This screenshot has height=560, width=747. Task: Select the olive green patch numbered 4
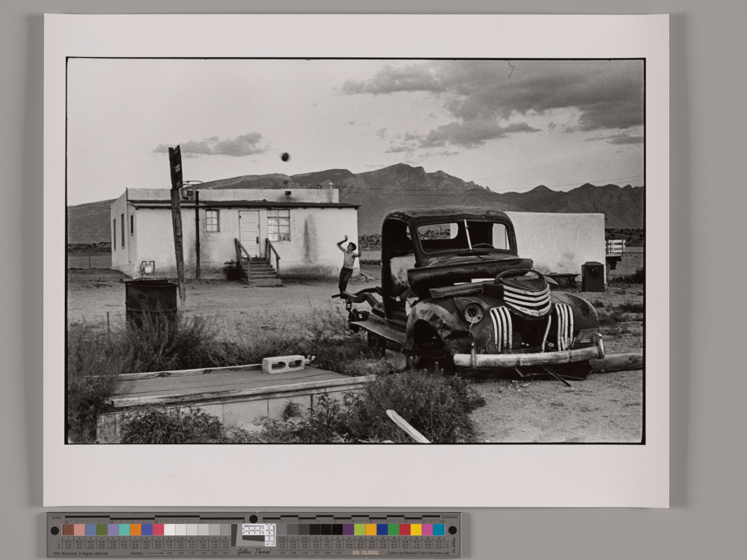coord(102,530)
